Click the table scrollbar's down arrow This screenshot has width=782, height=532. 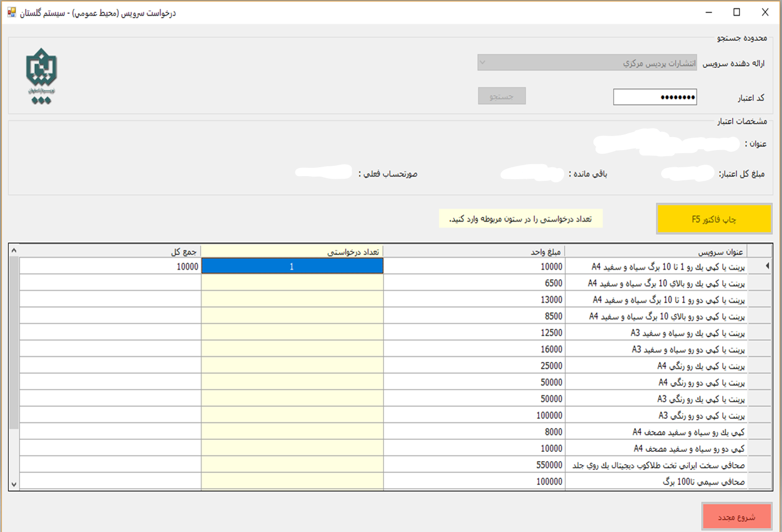pos(14,484)
